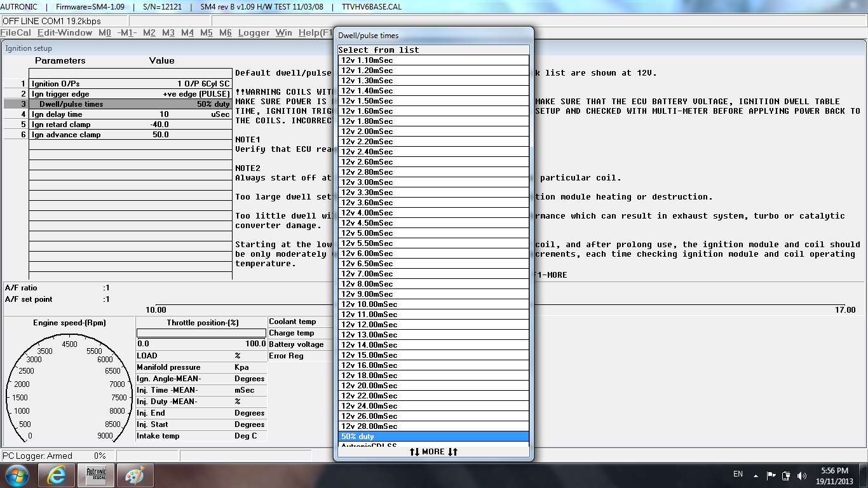Select 12v 3.60mSec dwell option
This screenshot has width=868, height=488.
point(433,203)
